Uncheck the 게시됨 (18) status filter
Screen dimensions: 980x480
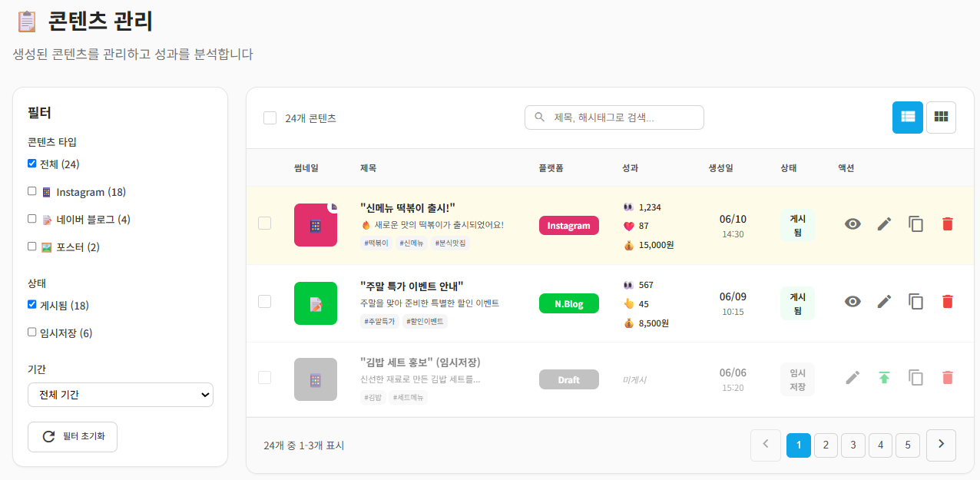(32, 304)
